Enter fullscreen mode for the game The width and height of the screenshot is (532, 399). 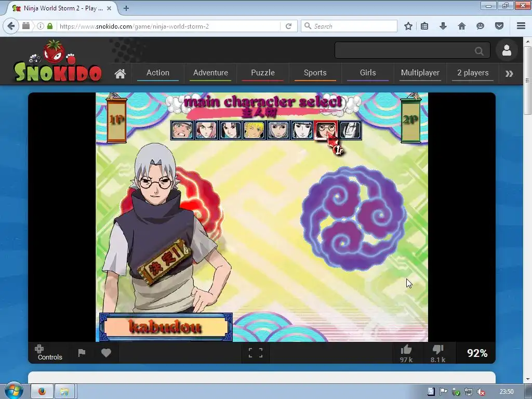click(x=256, y=353)
